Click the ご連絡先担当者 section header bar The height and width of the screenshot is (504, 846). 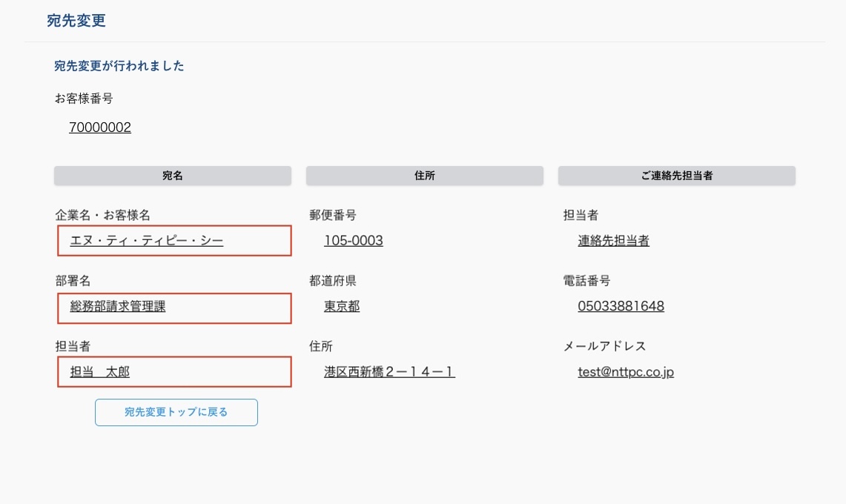click(x=677, y=176)
